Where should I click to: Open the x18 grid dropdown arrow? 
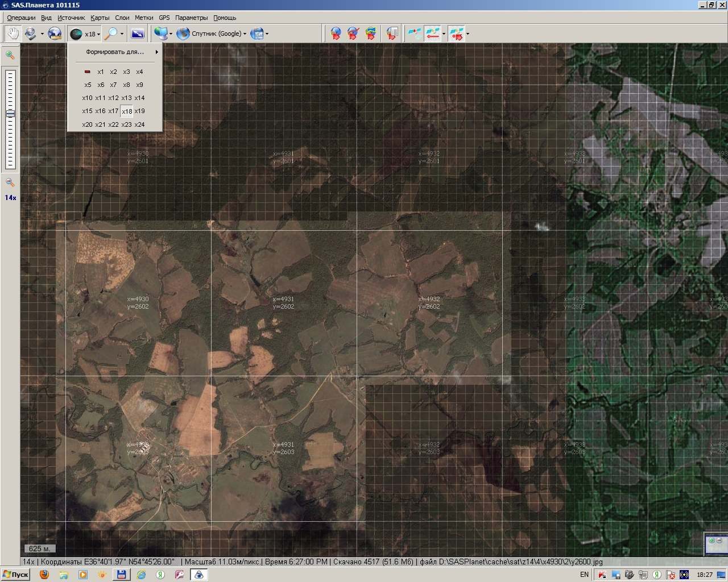pyautogui.click(x=98, y=34)
